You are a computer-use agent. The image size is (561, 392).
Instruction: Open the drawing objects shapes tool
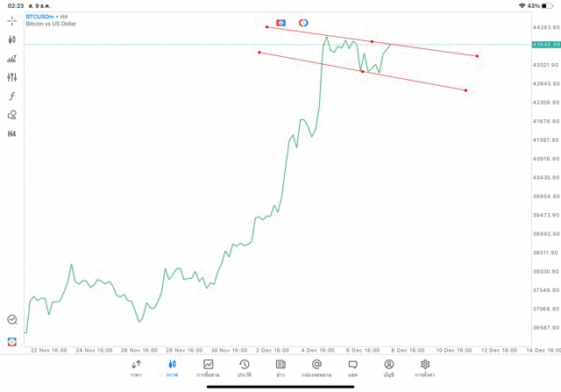click(x=12, y=115)
